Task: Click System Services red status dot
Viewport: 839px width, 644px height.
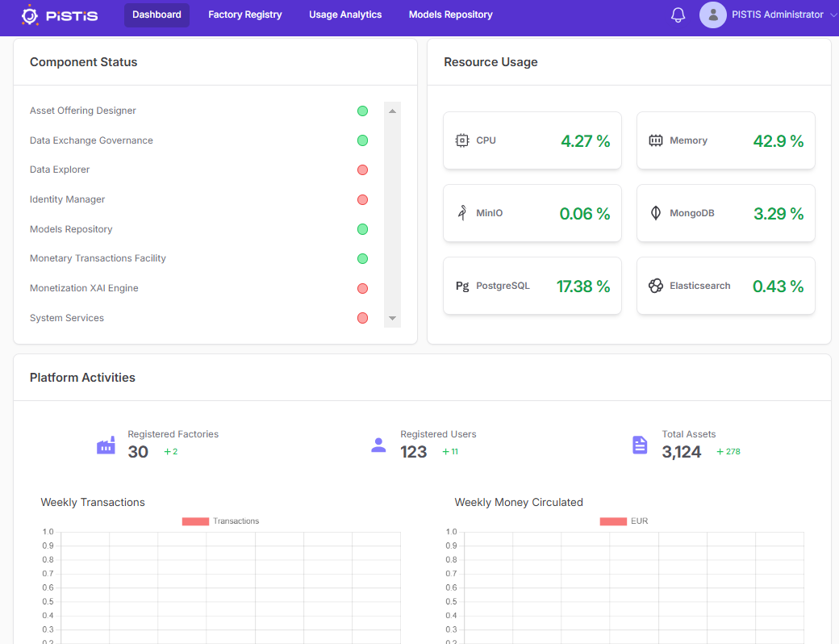Action: point(362,318)
